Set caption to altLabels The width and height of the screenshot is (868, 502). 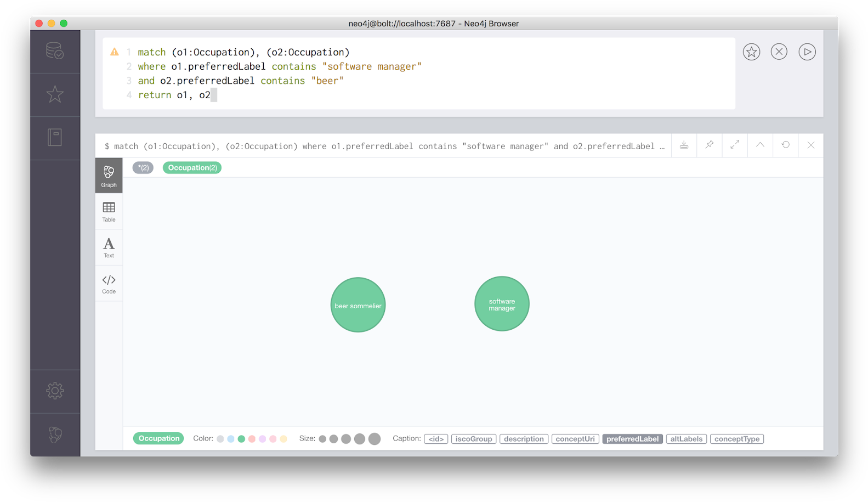[x=686, y=439]
